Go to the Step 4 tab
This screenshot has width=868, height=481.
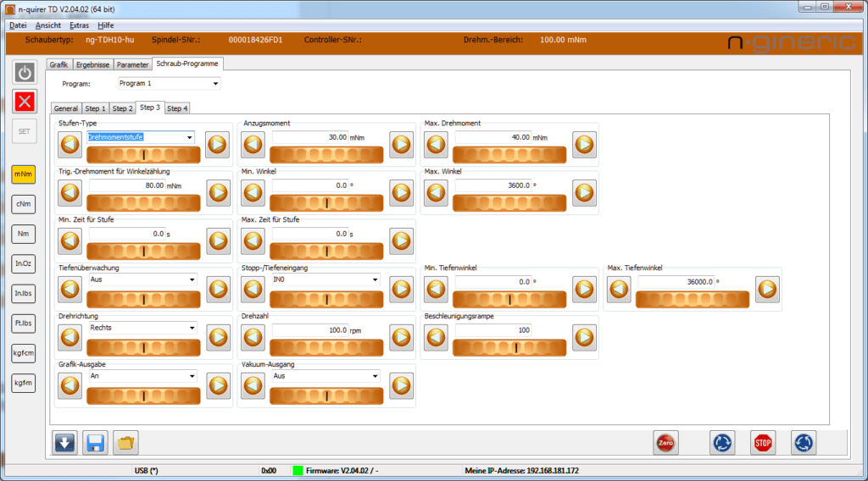coord(177,108)
